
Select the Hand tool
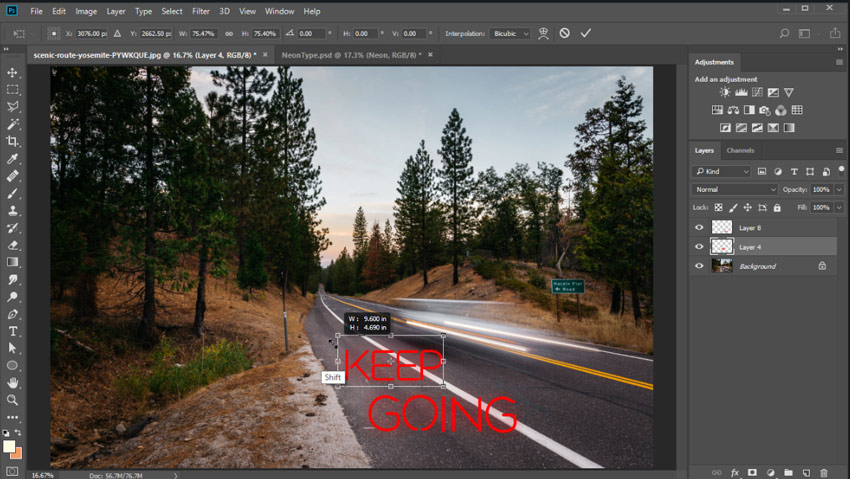click(x=12, y=383)
